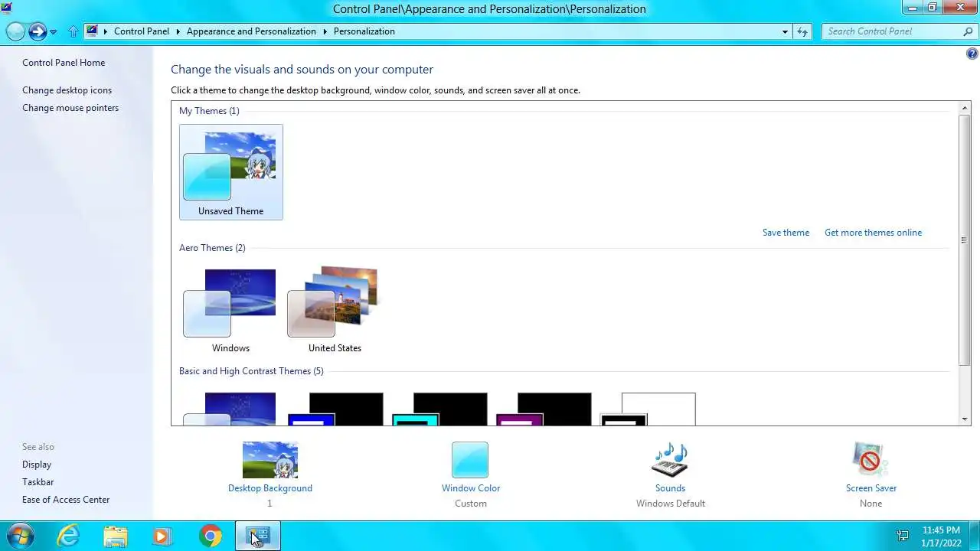Launch Internet Explorer from the taskbar

click(69, 536)
